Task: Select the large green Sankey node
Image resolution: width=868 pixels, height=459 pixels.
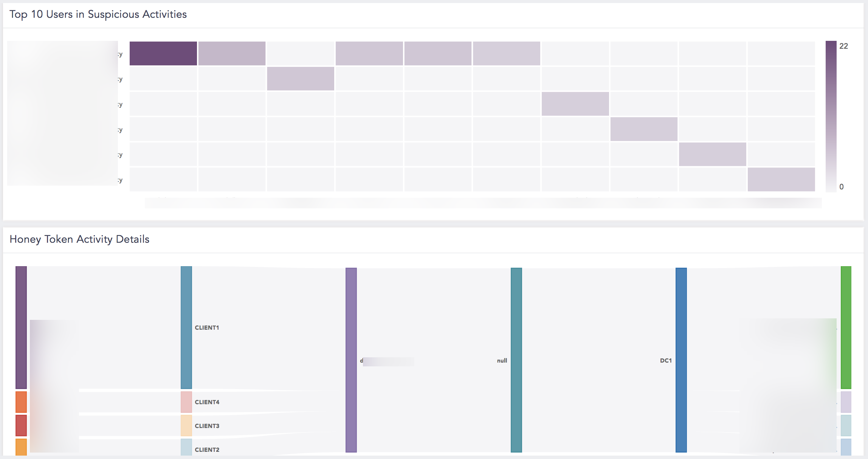Action: point(846,327)
